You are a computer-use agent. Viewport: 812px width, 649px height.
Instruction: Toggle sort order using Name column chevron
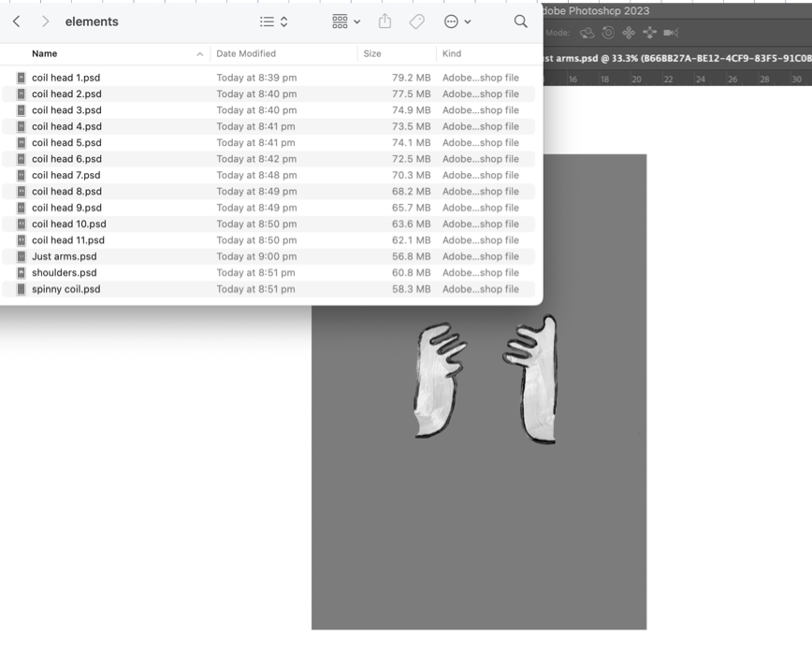pos(199,54)
